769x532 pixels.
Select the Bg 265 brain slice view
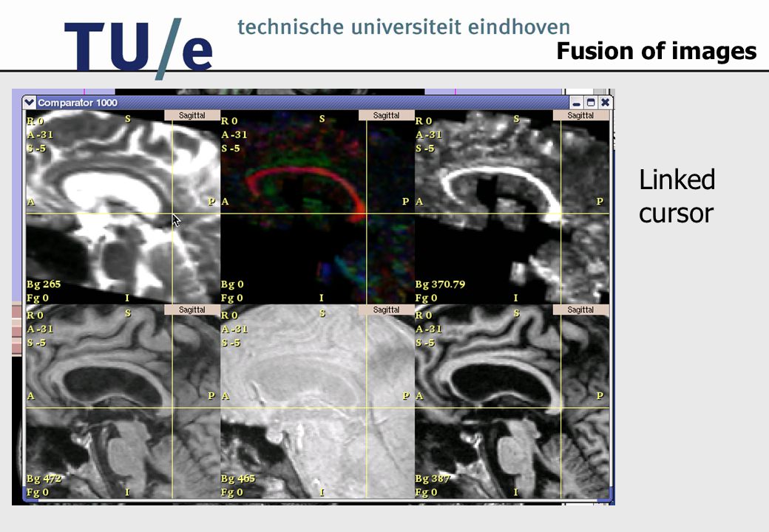pyautogui.click(x=123, y=206)
